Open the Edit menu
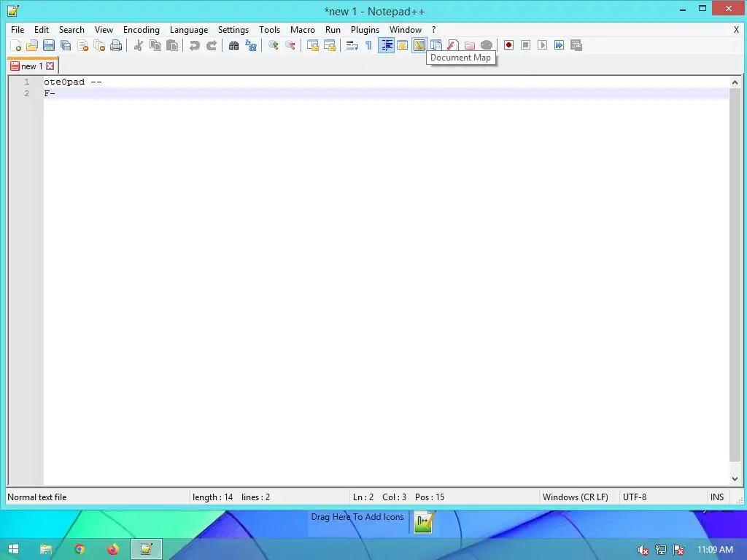 [x=42, y=29]
